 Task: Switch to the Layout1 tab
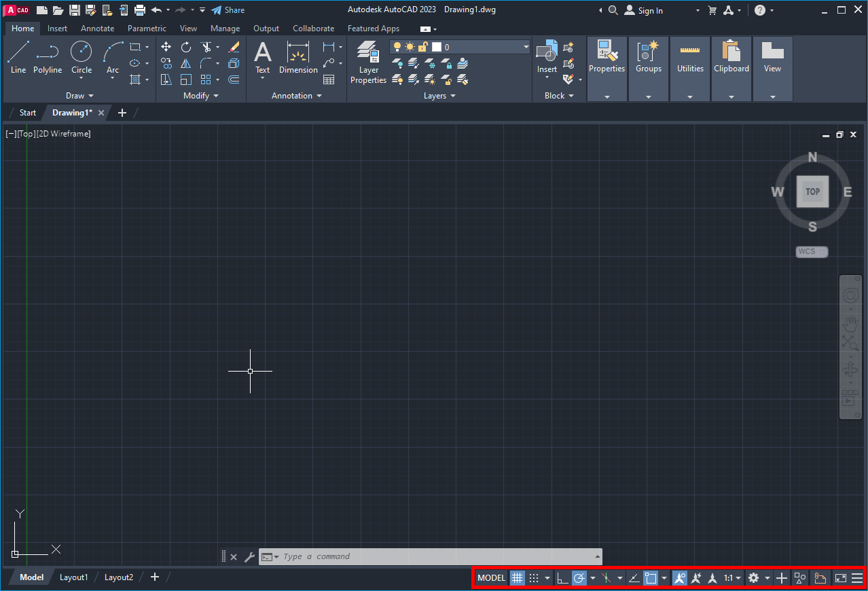[74, 577]
